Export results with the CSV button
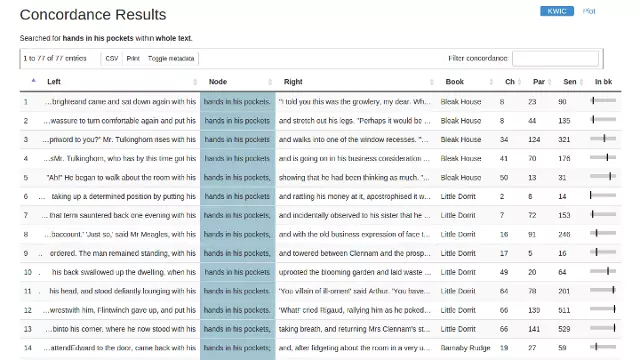 111,58
